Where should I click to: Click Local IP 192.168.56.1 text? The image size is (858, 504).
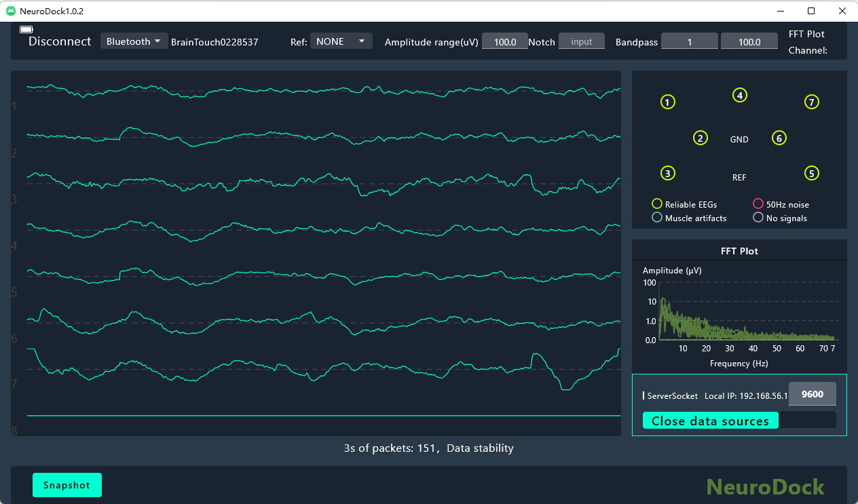[746, 395]
